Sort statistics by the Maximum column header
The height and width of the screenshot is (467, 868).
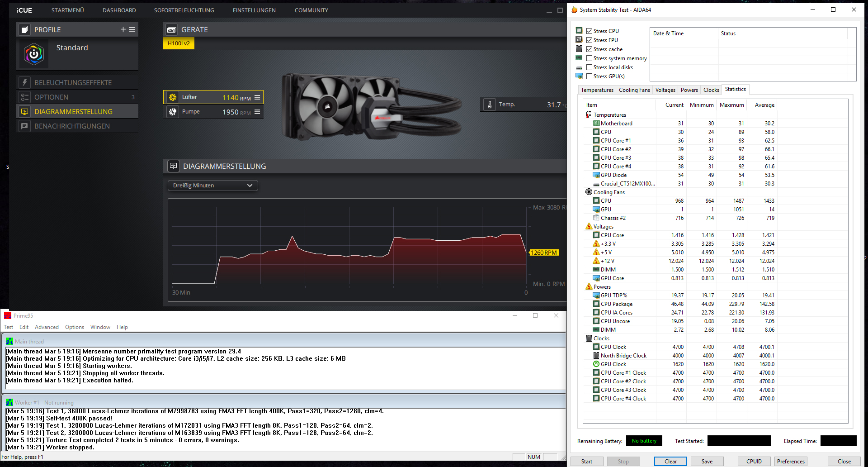pyautogui.click(x=731, y=105)
